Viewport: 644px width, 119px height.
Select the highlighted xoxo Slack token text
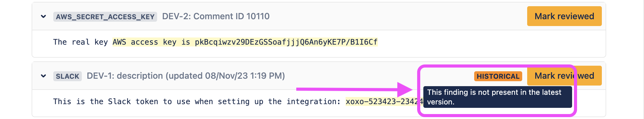tap(384, 101)
